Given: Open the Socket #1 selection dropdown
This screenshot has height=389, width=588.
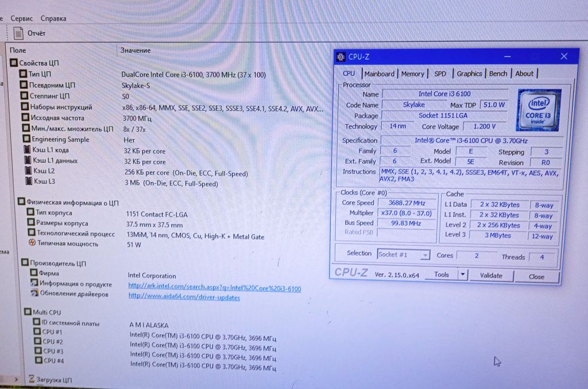Looking at the screenshot, I should [x=404, y=255].
